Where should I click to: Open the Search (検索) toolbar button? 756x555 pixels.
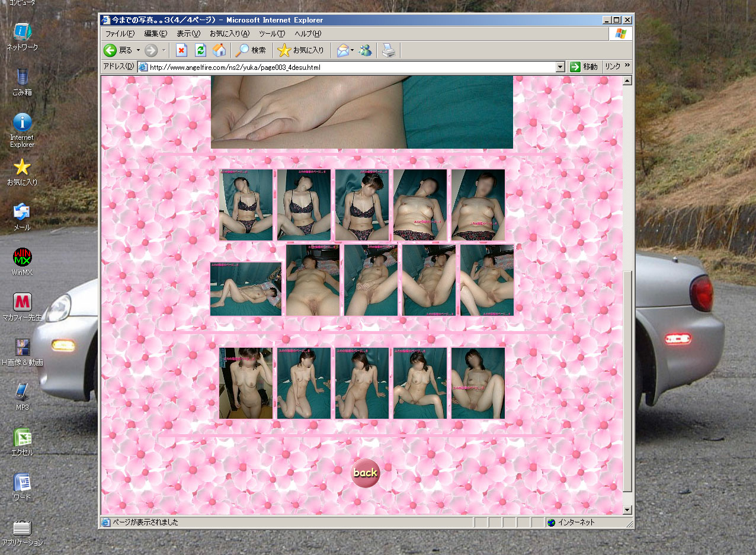250,50
